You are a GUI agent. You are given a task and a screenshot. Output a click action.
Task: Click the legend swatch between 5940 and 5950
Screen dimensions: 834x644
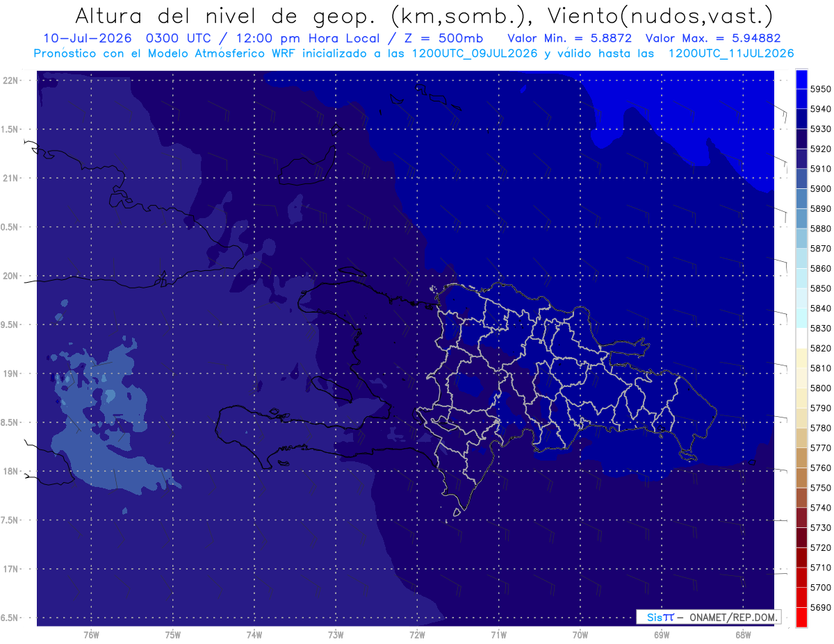coord(801,99)
